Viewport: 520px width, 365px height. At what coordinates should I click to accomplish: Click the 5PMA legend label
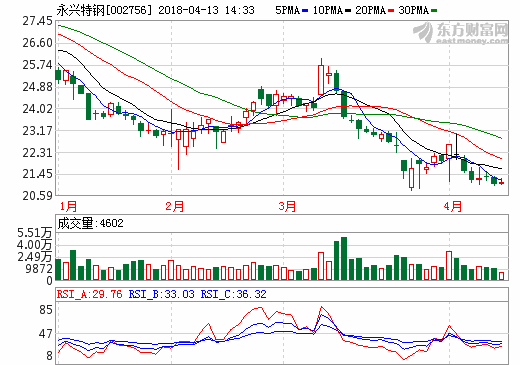[287, 11]
